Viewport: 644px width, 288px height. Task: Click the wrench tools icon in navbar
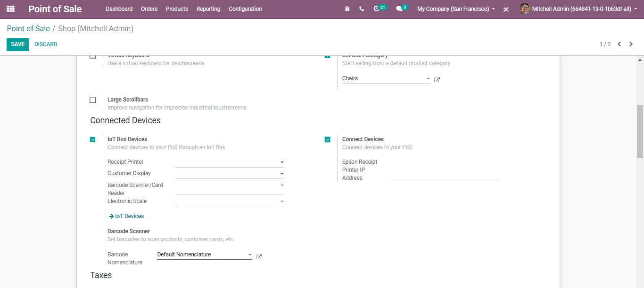506,9
